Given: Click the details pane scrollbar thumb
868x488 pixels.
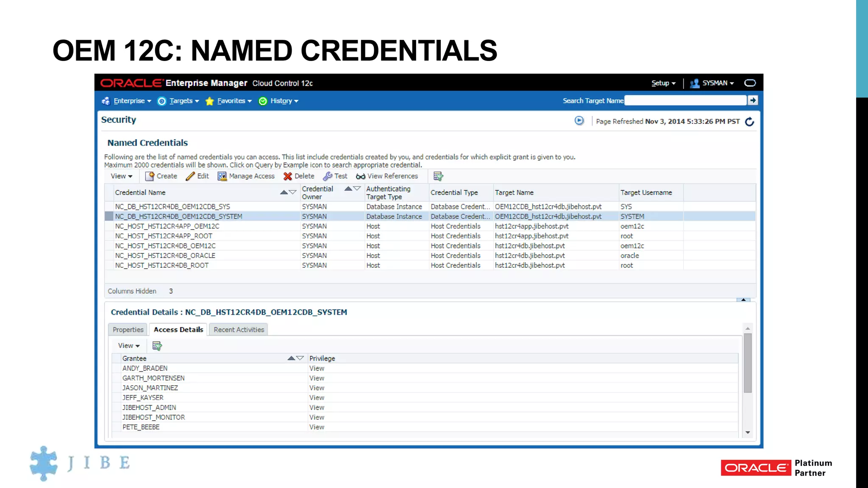Looking at the screenshot, I should [748, 363].
